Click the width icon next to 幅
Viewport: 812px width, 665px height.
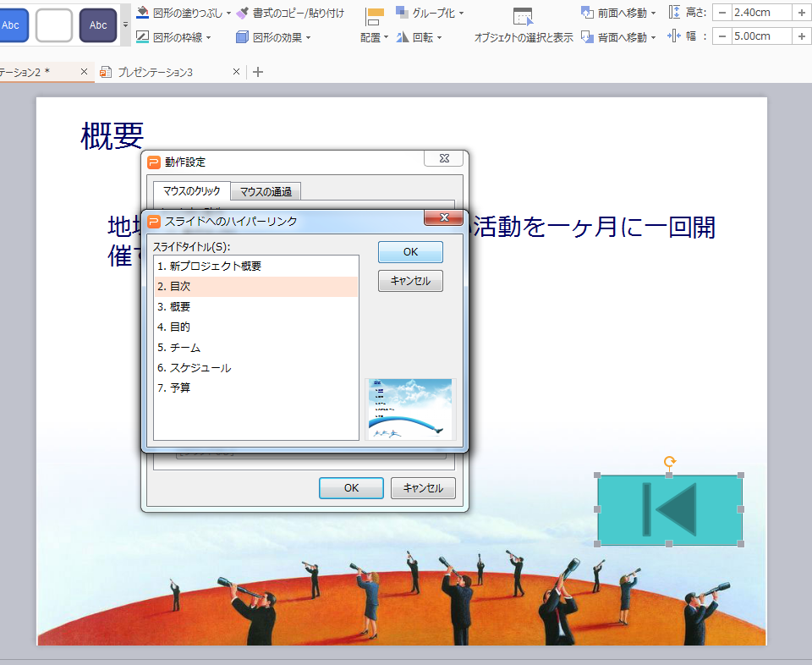[x=674, y=36]
